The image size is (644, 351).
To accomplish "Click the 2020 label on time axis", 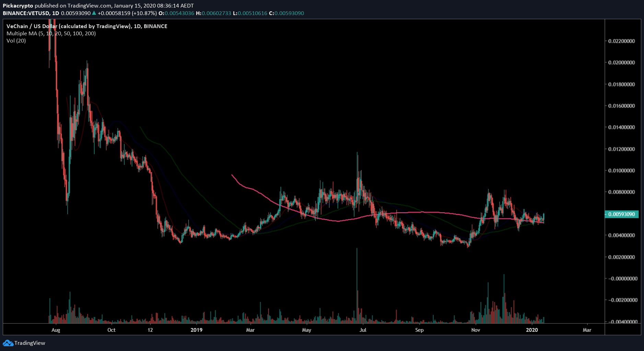I will (532, 330).
